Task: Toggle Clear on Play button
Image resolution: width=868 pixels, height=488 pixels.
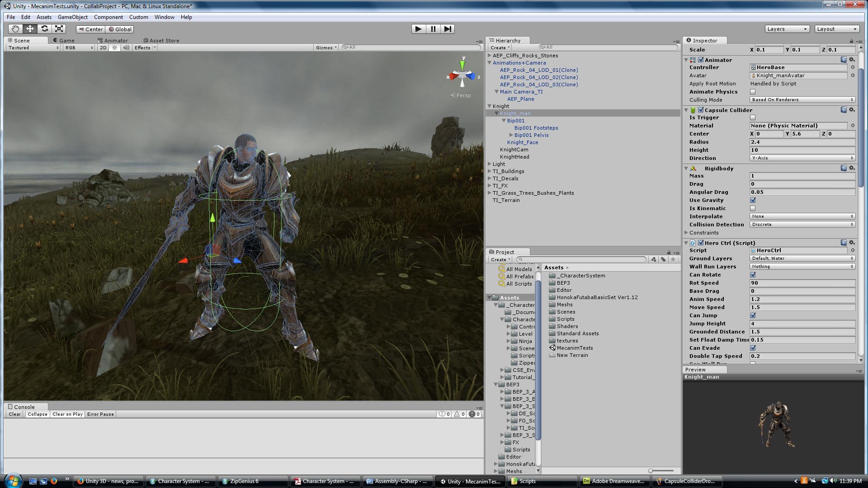Action: (67, 414)
